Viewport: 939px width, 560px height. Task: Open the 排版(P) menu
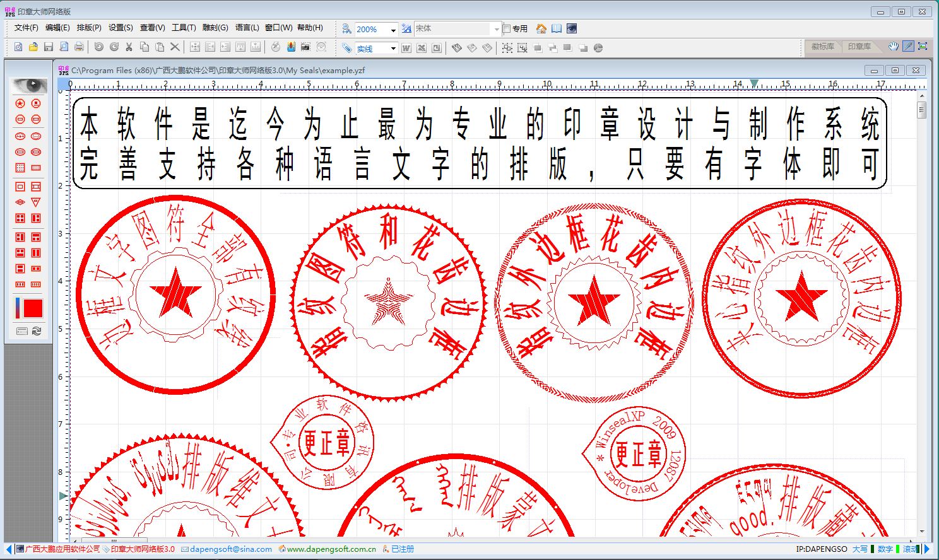click(89, 28)
